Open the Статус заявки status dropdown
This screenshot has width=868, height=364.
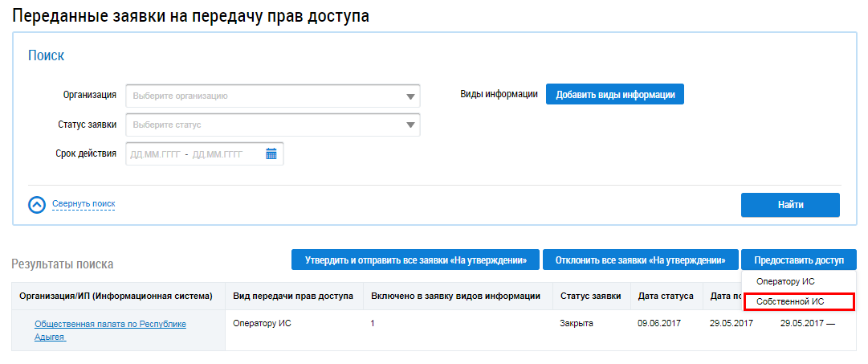point(273,125)
